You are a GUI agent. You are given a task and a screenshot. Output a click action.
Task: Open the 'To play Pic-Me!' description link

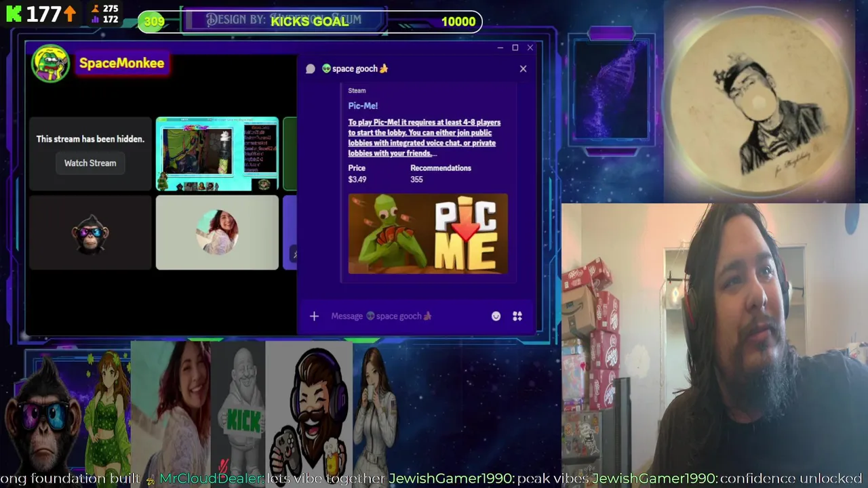click(424, 138)
